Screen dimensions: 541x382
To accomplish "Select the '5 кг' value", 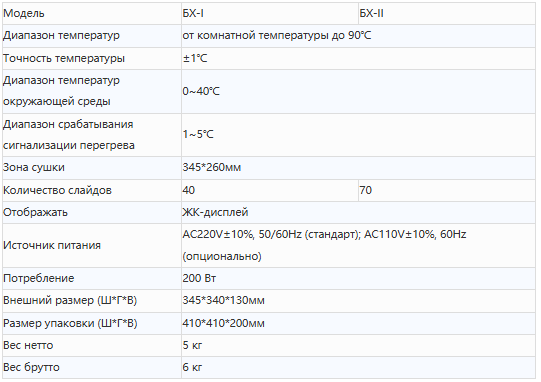I will point(192,345).
